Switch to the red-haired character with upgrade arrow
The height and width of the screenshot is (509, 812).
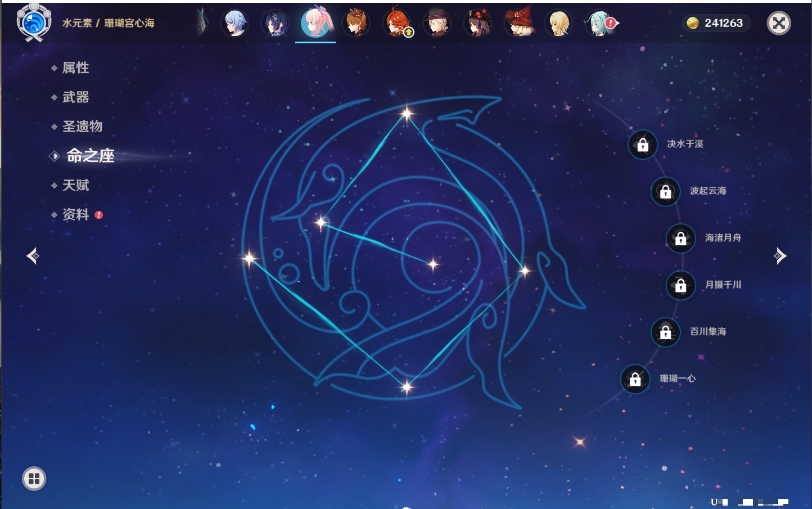coord(397,23)
